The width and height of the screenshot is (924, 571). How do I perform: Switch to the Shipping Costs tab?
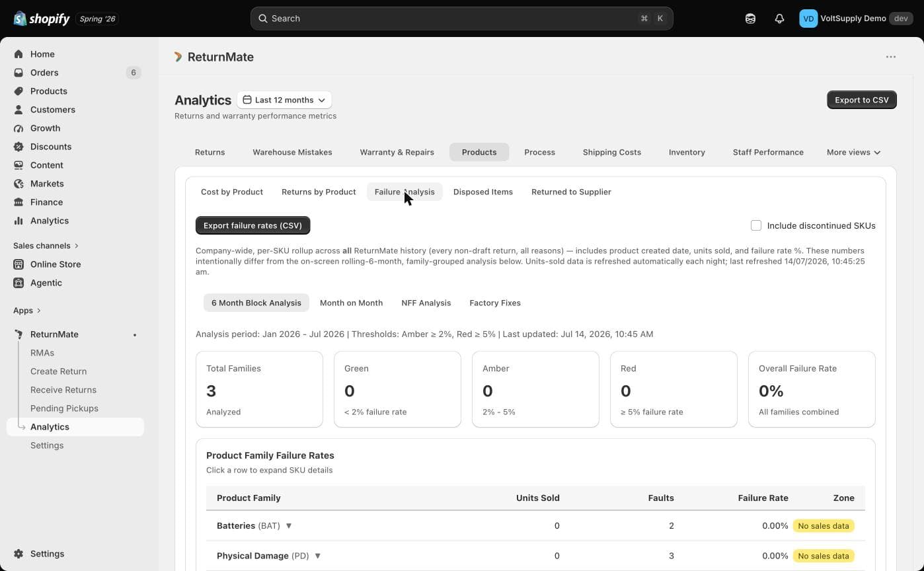tap(612, 152)
